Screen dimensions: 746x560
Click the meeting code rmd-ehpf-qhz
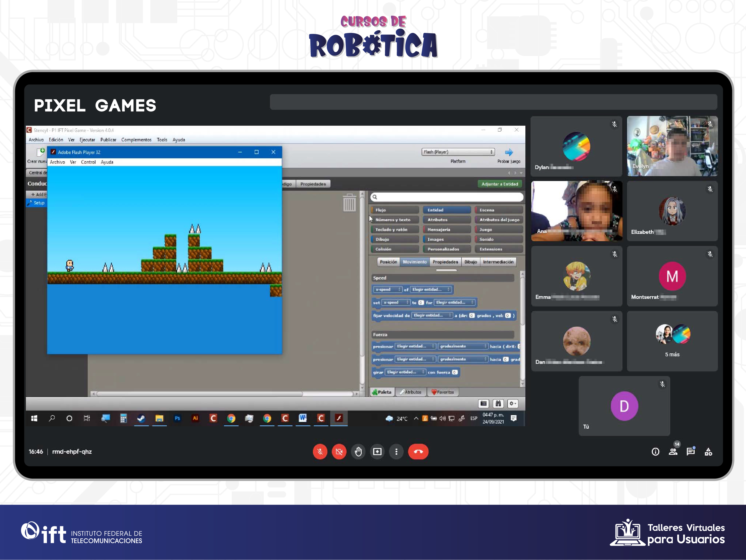click(x=72, y=452)
